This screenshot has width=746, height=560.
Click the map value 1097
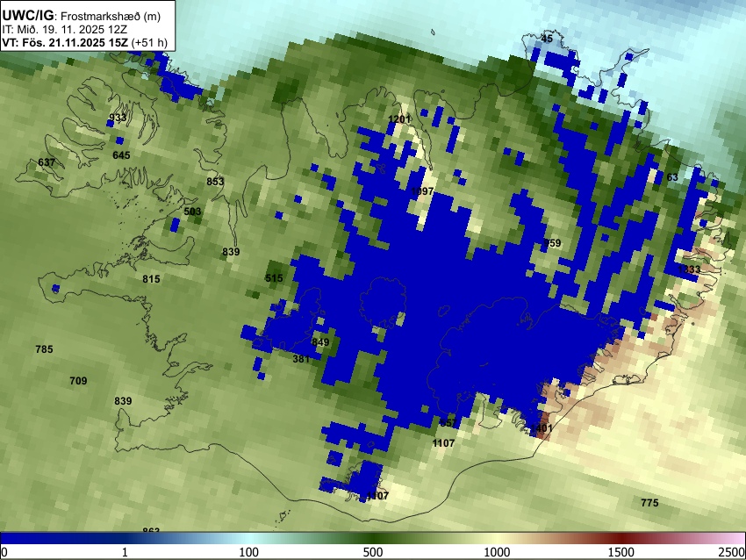click(x=422, y=191)
